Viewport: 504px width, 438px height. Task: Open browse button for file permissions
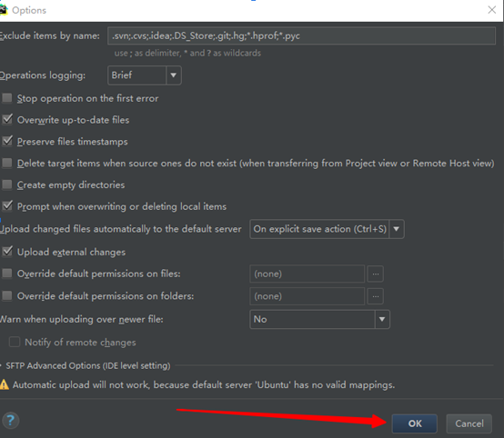(x=376, y=274)
